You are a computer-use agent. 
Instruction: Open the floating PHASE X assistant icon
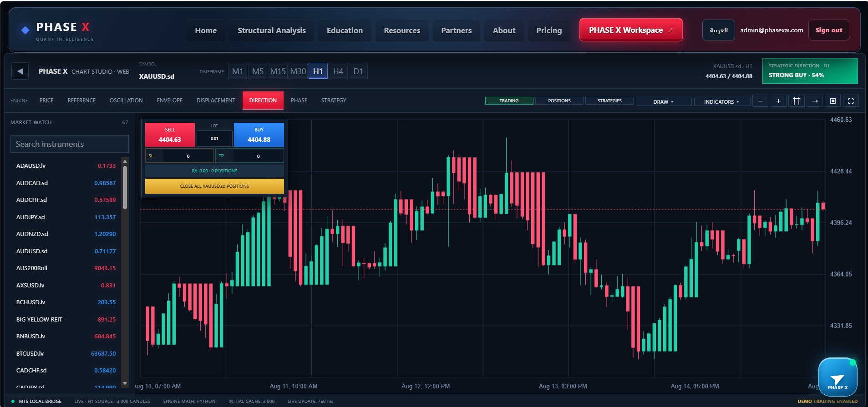[x=838, y=377]
